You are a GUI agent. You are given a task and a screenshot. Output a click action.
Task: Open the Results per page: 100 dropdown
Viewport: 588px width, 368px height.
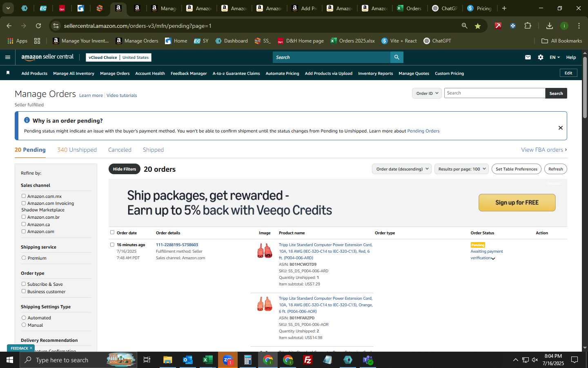(461, 169)
